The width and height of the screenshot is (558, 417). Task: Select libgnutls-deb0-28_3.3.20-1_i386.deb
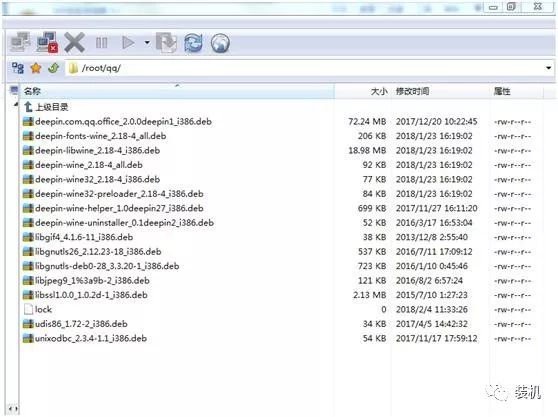click(x=107, y=266)
